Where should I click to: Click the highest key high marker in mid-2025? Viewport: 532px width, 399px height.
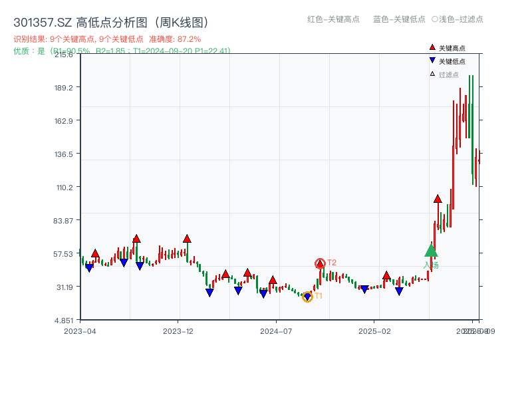[x=438, y=199]
